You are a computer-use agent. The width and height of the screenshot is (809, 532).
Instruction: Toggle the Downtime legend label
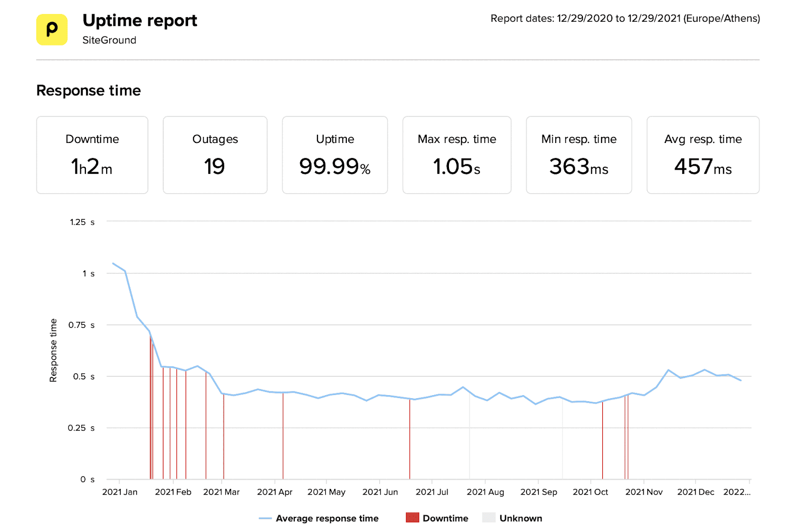click(x=445, y=518)
